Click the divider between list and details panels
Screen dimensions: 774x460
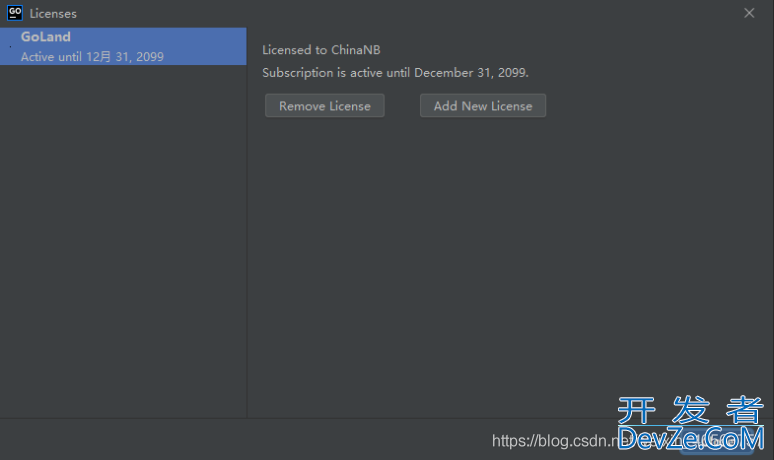[247, 222]
